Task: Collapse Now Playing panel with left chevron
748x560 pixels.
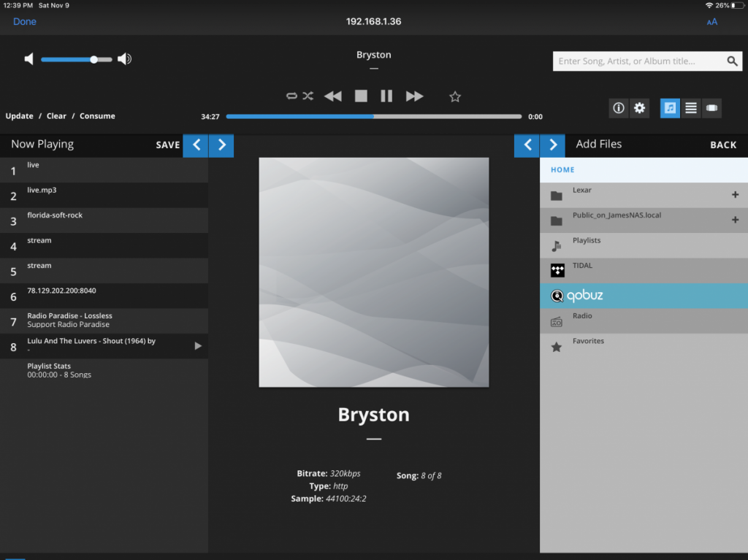Action: [x=196, y=145]
